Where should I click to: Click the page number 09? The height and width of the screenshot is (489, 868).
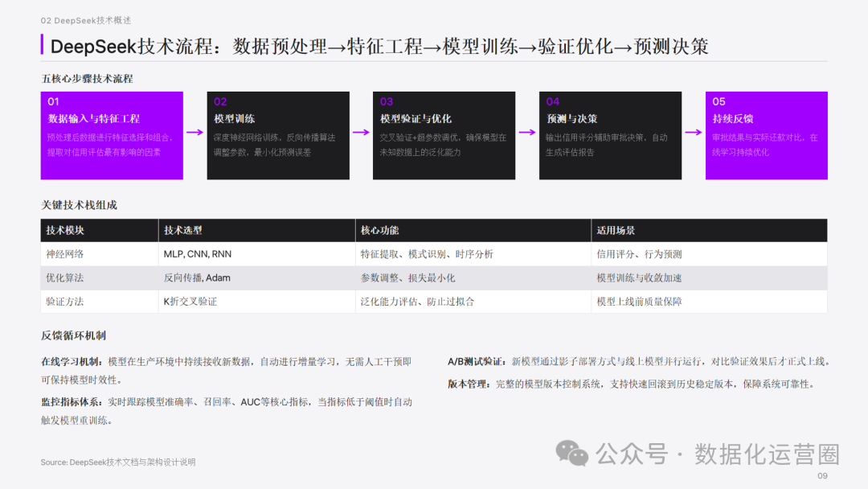tap(823, 475)
